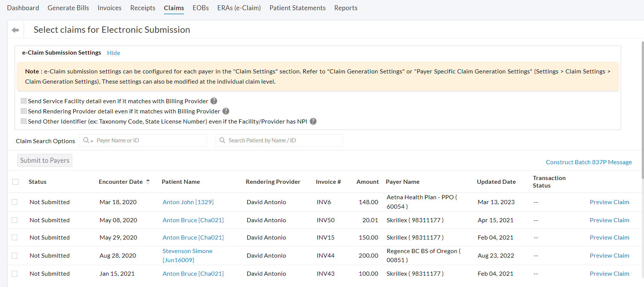Viewport: 644px width, 287px height.
Task: Click the back arrow icon
Action: [15, 30]
